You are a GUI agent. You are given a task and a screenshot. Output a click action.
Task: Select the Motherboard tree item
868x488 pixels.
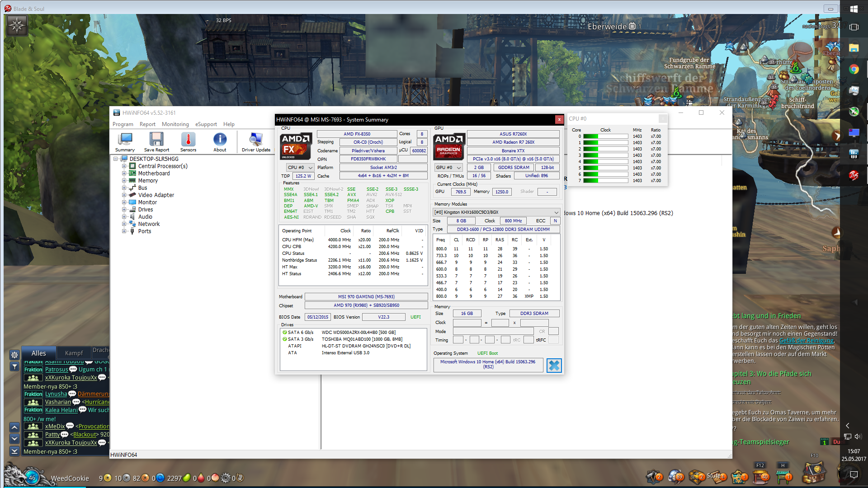(x=154, y=174)
